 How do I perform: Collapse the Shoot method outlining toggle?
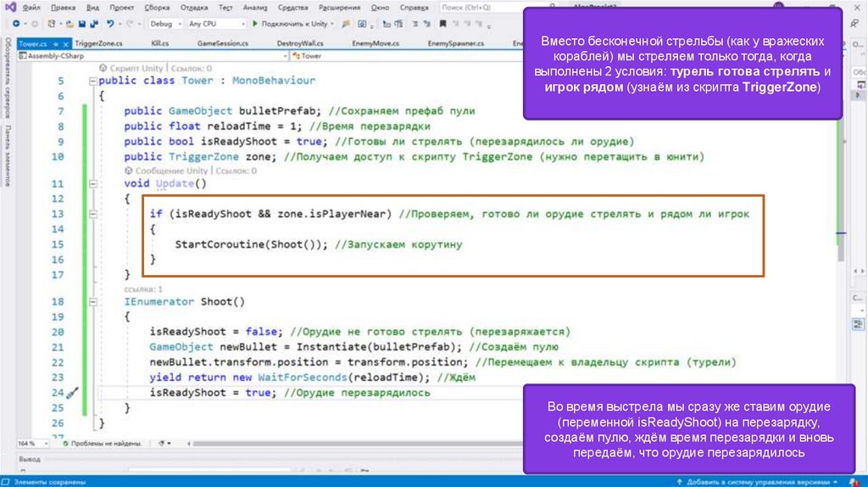point(92,302)
